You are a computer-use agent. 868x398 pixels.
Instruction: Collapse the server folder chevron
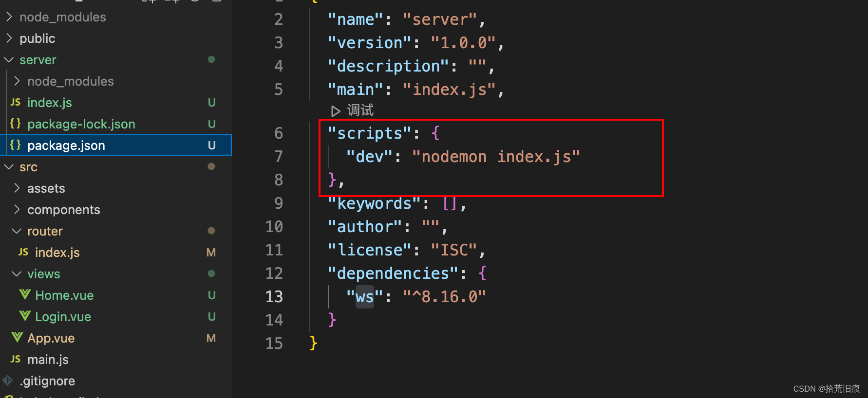point(9,59)
